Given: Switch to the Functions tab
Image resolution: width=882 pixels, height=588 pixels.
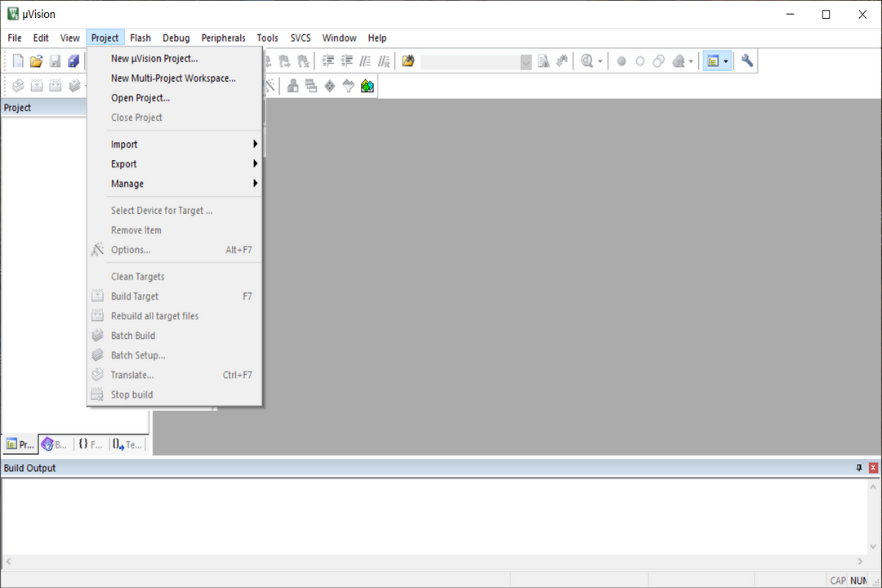Looking at the screenshot, I should tap(91, 445).
